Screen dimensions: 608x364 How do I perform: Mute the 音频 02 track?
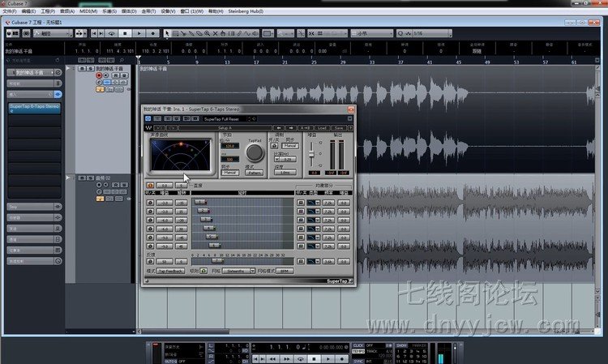pos(82,178)
